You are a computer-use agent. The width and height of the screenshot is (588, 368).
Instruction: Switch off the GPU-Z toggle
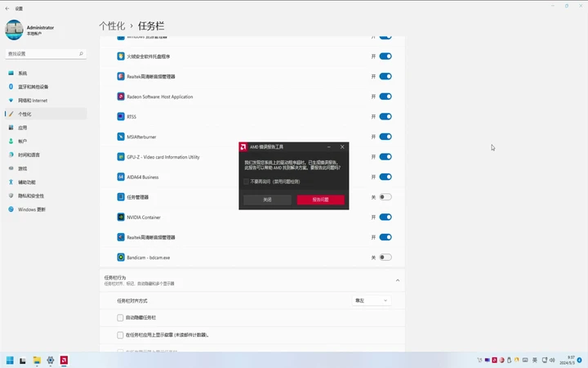(x=385, y=157)
